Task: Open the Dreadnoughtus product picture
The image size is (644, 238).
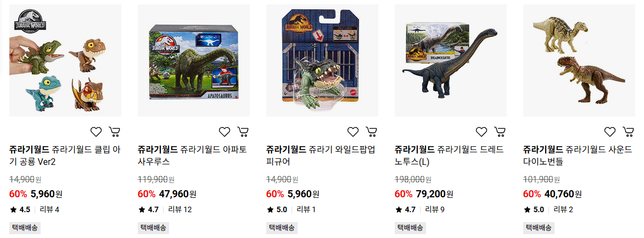Action: point(451,60)
